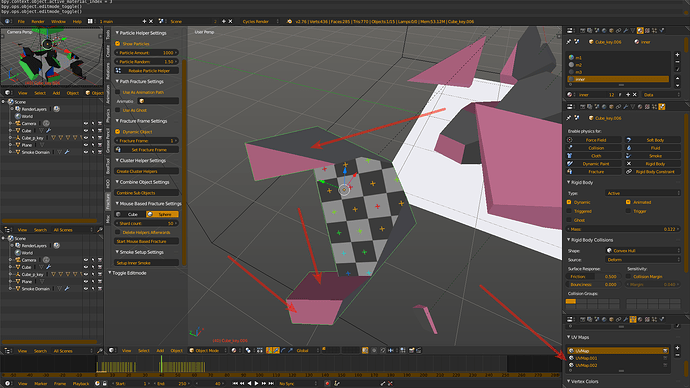Viewport: 690px width, 388px height.
Task: Enable Soft Body physics
Action: coord(653,140)
